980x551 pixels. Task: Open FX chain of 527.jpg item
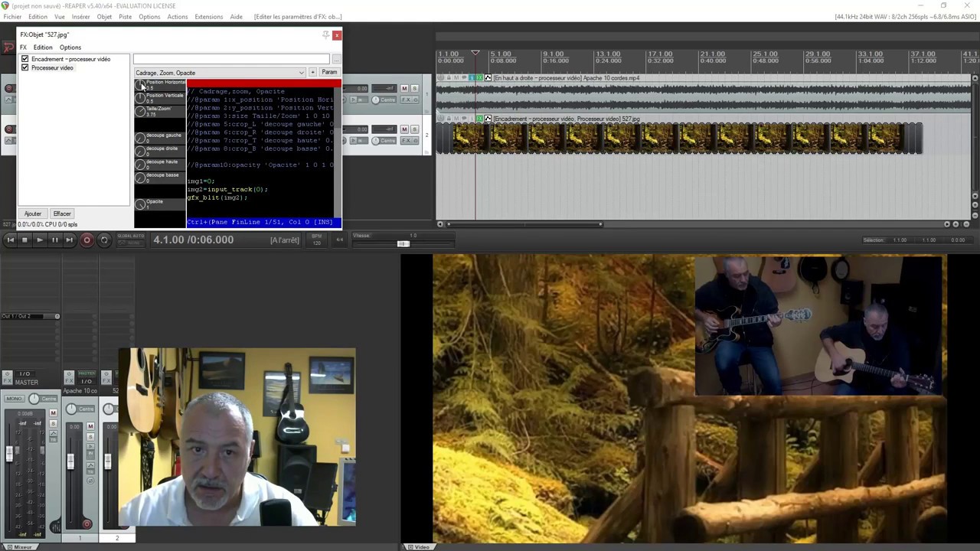coord(480,119)
